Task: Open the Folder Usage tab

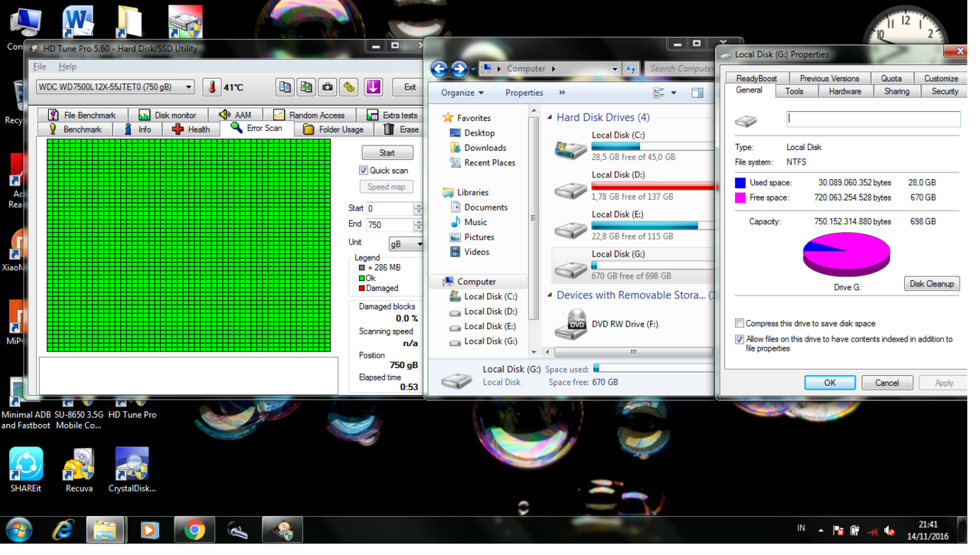Action: (333, 129)
